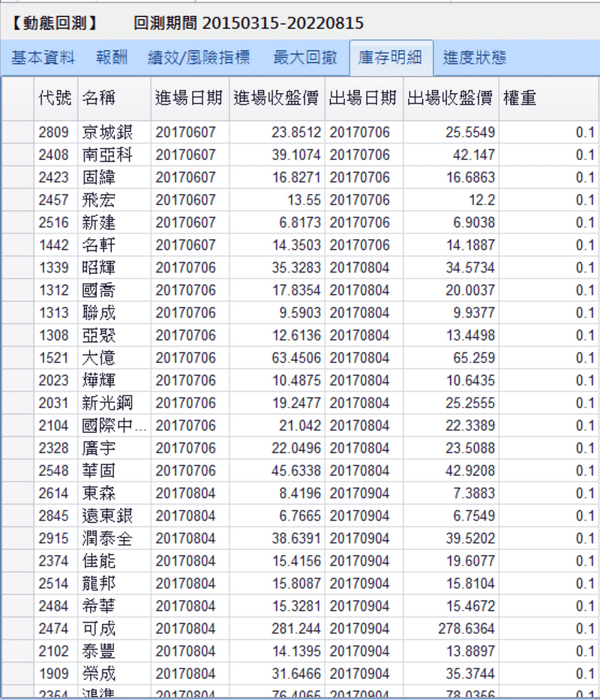
Task: Open the 績效/風險指標 tab
Action: (199, 58)
